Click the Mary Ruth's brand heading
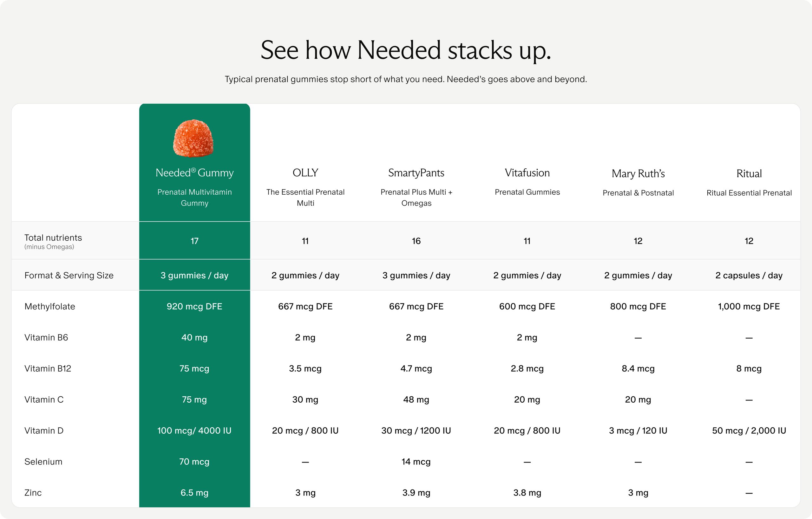The width and height of the screenshot is (812, 519). tap(638, 173)
